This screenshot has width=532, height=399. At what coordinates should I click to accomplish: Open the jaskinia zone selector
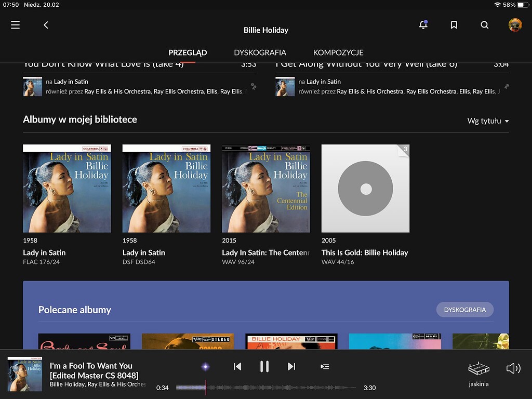point(478,374)
